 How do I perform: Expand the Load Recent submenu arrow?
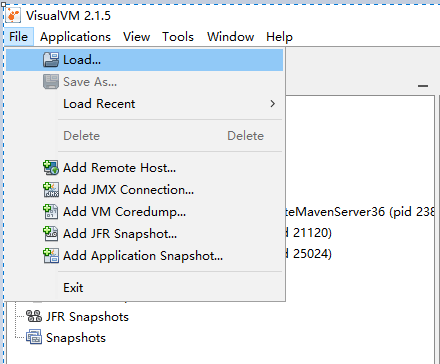coord(273,104)
